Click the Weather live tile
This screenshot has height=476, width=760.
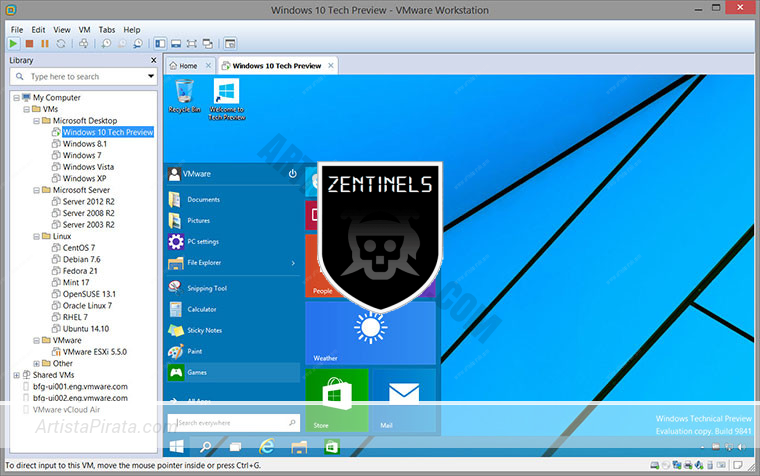point(370,333)
